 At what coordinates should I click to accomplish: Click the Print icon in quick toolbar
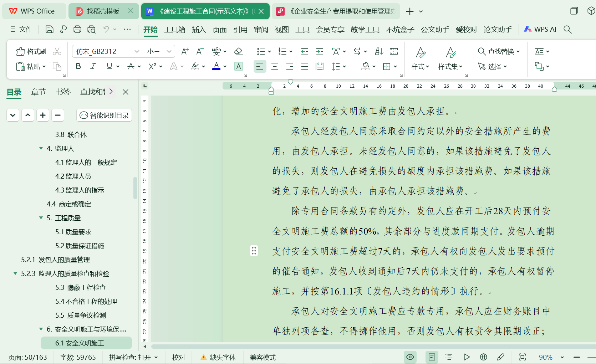coord(77,29)
